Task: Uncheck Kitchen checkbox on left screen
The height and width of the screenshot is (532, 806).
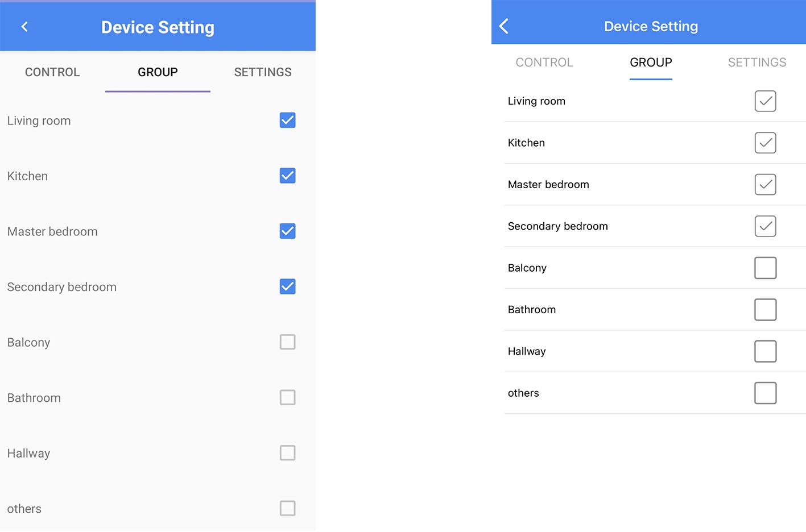Action: 287,176
